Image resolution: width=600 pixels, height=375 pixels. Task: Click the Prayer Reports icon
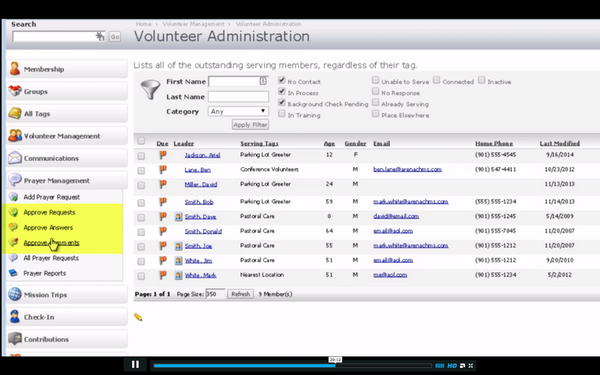[x=13, y=273]
